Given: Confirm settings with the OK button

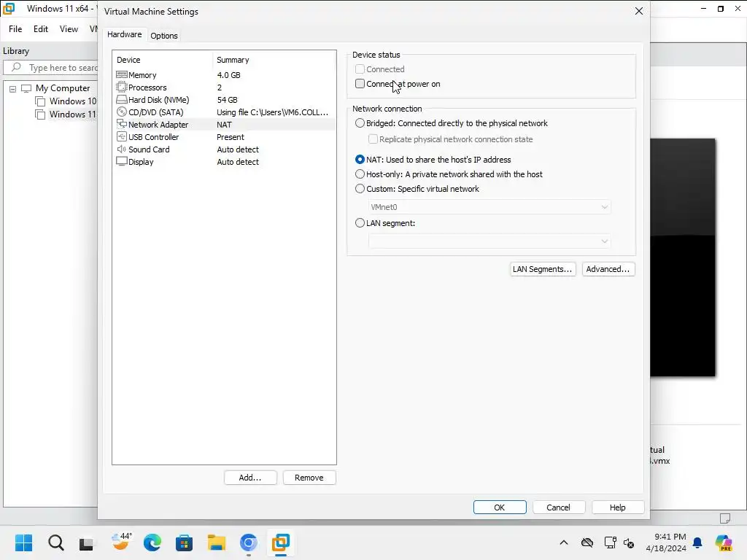Looking at the screenshot, I should (x=500, y=507).
